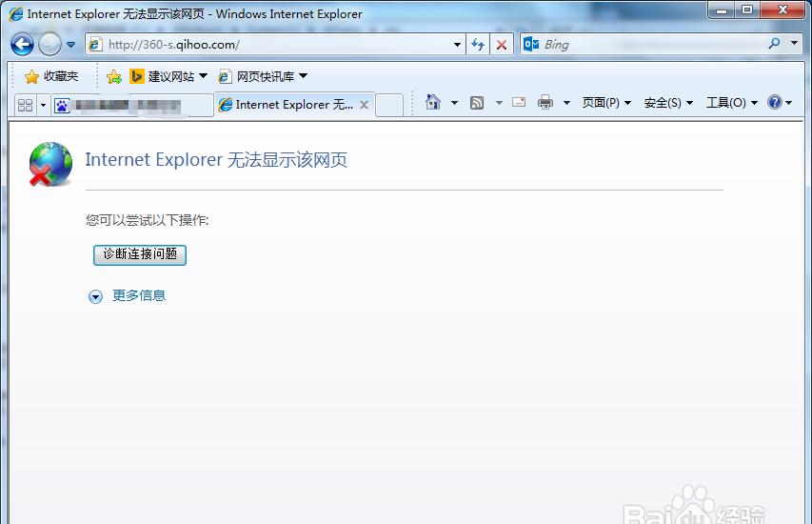Click the Print icon

545,102
